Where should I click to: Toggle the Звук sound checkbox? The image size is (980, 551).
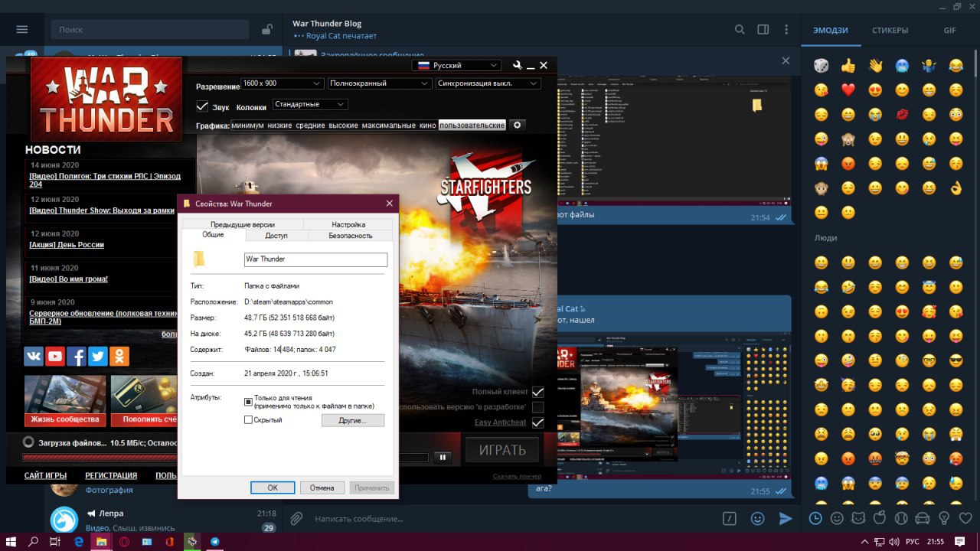(x=202, y=106)
